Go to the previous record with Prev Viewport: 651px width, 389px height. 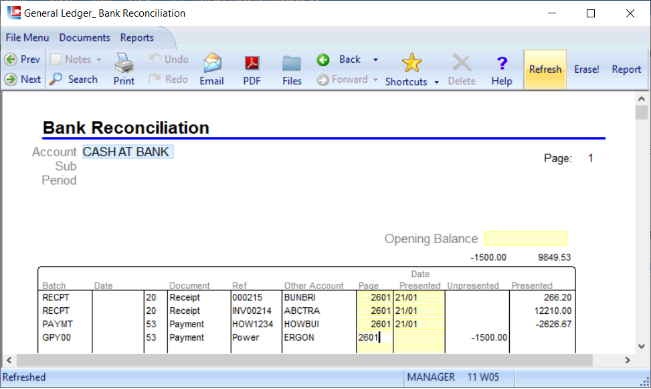click(x=22, y=59)
